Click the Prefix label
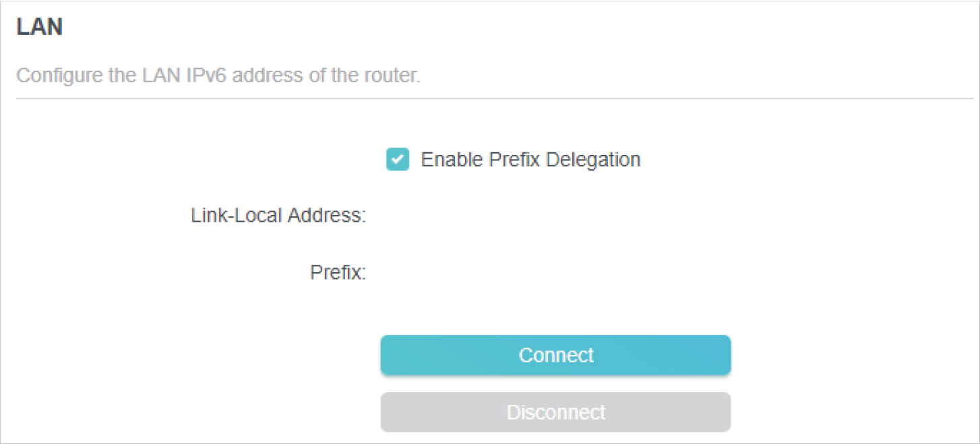The height and width of the screenshot is (444, 980). 338,273
